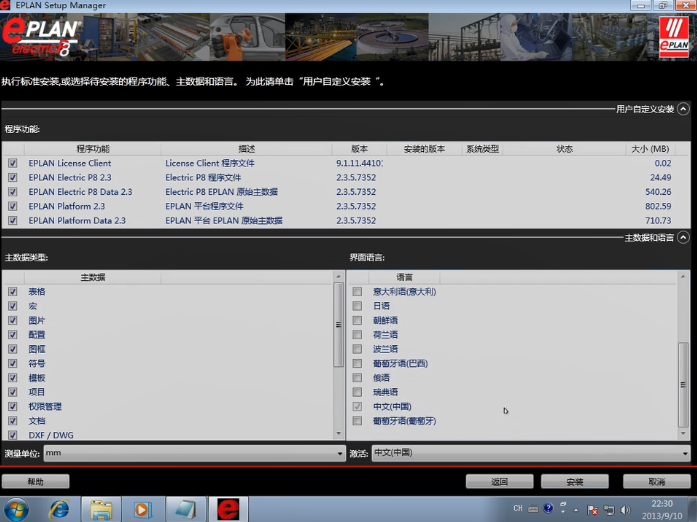Screen dimensions: 697x522
Task: Click the 取消 button
Action: coord(657,482)
